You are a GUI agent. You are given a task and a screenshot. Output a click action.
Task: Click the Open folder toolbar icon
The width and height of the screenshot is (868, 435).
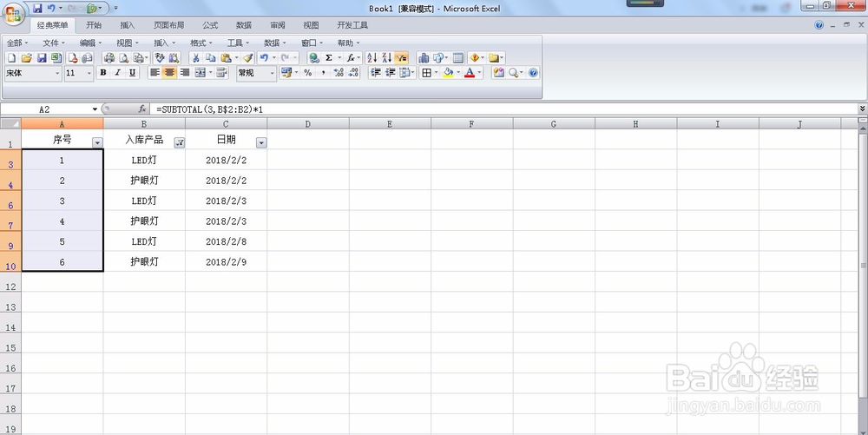[26, 57]
